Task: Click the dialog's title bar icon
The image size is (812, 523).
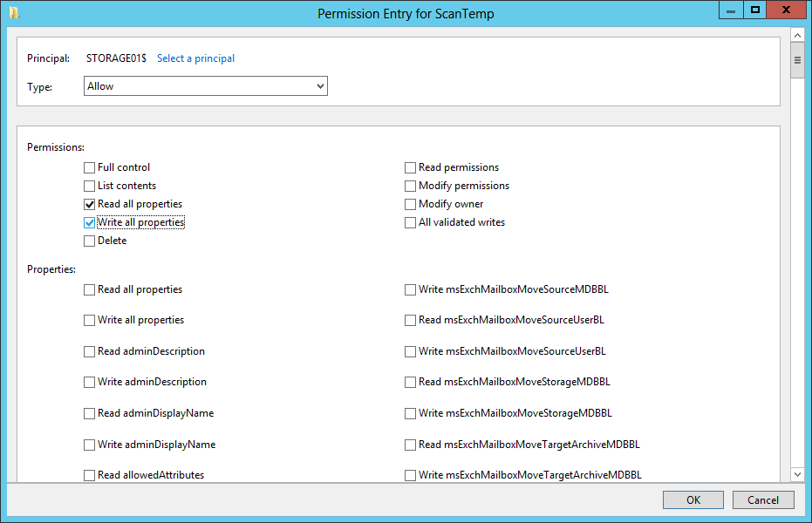Action: 11,10
